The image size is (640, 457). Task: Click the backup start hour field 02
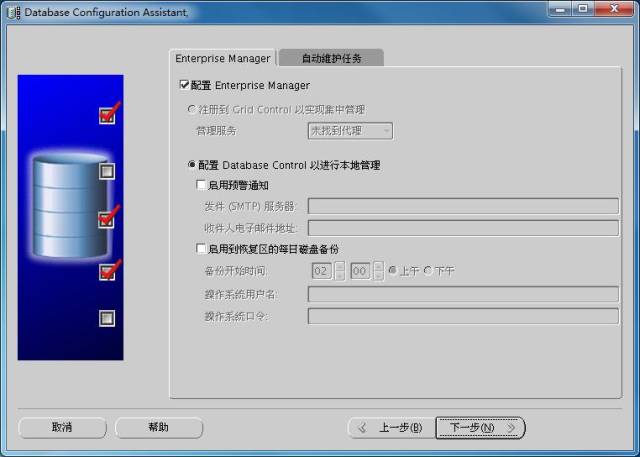[322, 271]
